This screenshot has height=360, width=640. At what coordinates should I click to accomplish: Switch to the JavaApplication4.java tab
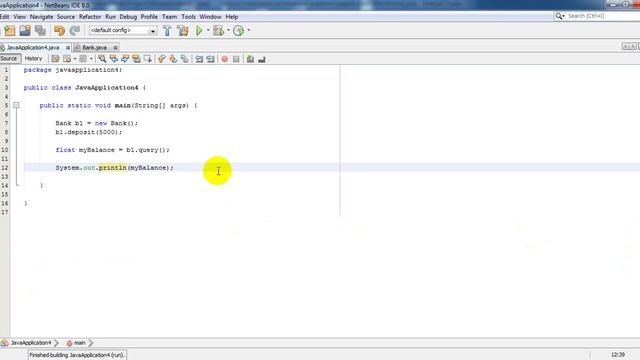click(33, 48)
